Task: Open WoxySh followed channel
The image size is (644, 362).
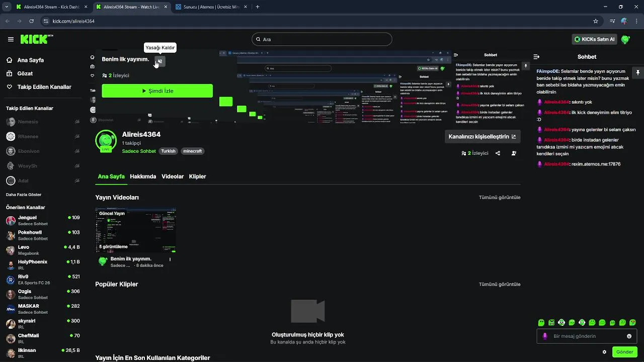Action: 43,166
